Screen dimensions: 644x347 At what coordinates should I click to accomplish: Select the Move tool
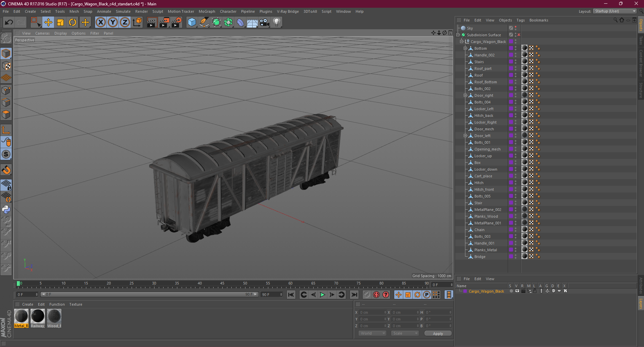[x=48, y=23]
